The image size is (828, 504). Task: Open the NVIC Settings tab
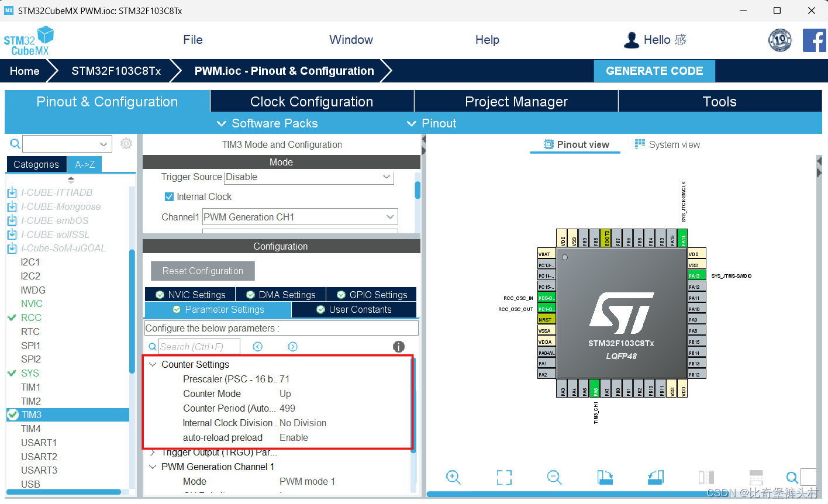(x=190, y=295)
